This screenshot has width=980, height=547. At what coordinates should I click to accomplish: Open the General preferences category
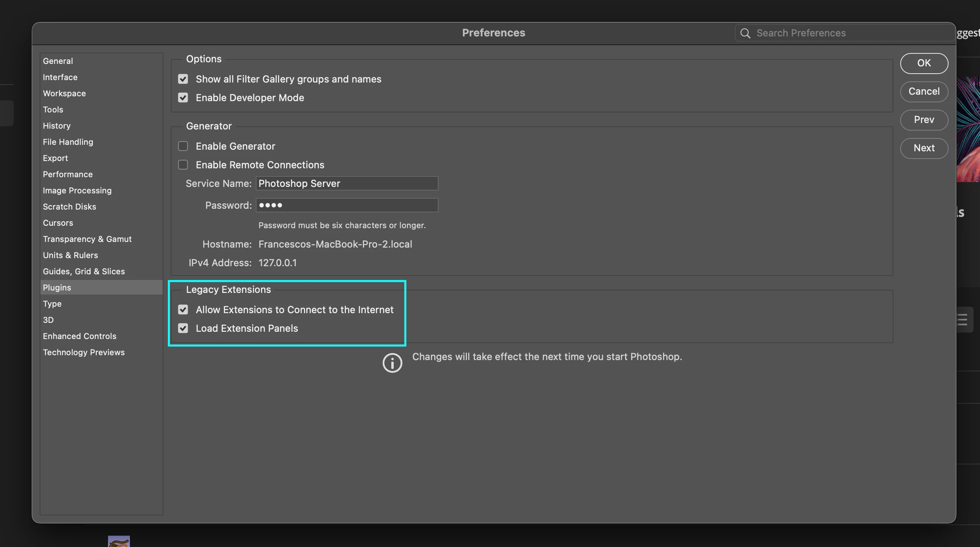[58, 61]
